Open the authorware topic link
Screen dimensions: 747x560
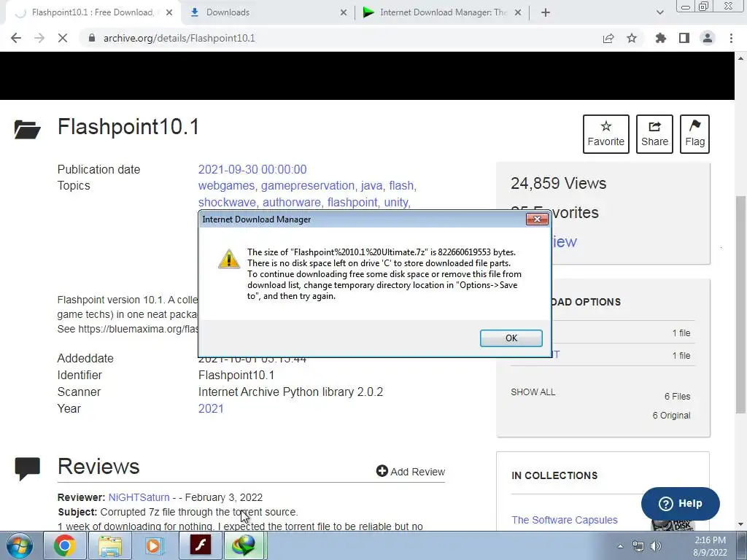tap(292, 203)
